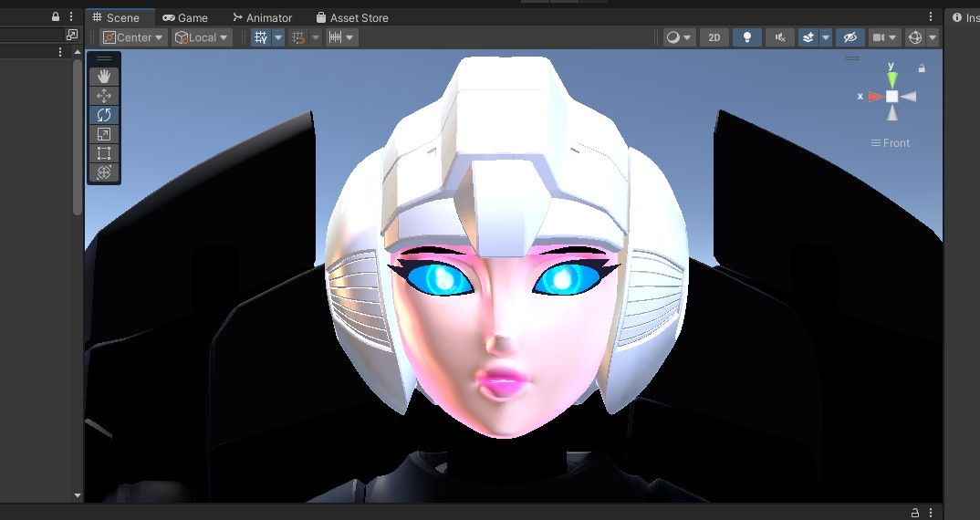Switch to the Animator tab
Viewport: 980px width, 520px height.
click(x=262, y=17)
